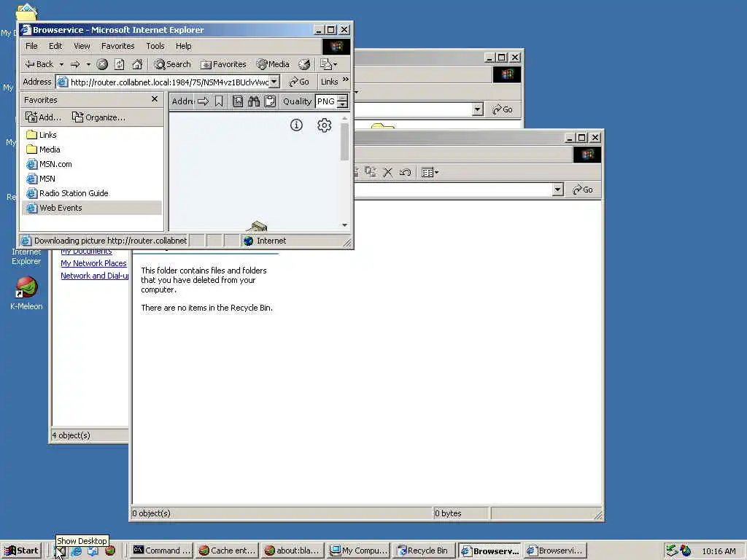Click the Forward arrow in Internet Explorer
This screenshot has height=560, width=747.
point(75,64)
